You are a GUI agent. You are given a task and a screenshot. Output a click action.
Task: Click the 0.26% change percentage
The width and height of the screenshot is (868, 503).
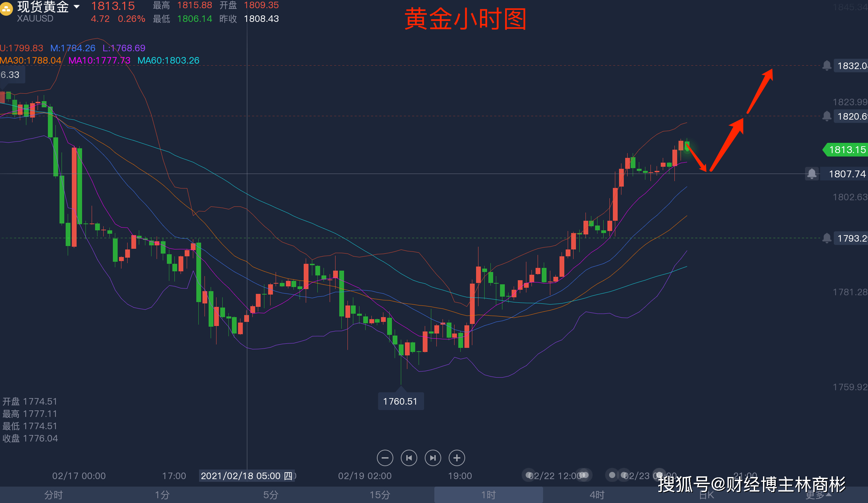point(131,19)
